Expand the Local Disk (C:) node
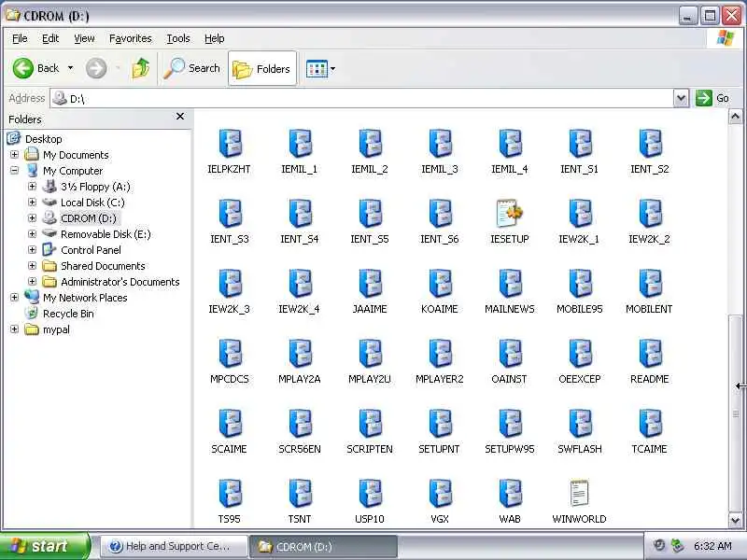The height and width of the screenshot is (560, 747). click(x=32, y=203)
